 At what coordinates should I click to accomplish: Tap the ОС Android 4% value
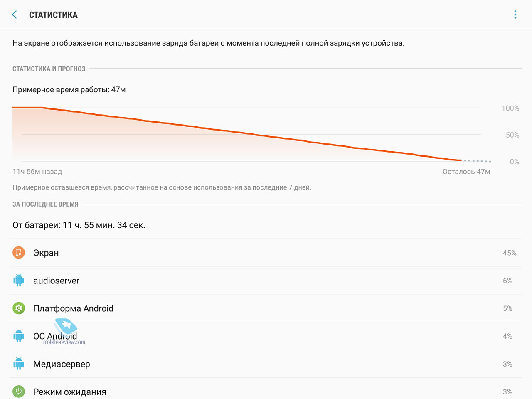pyautogui.click(x=507, y=336)
